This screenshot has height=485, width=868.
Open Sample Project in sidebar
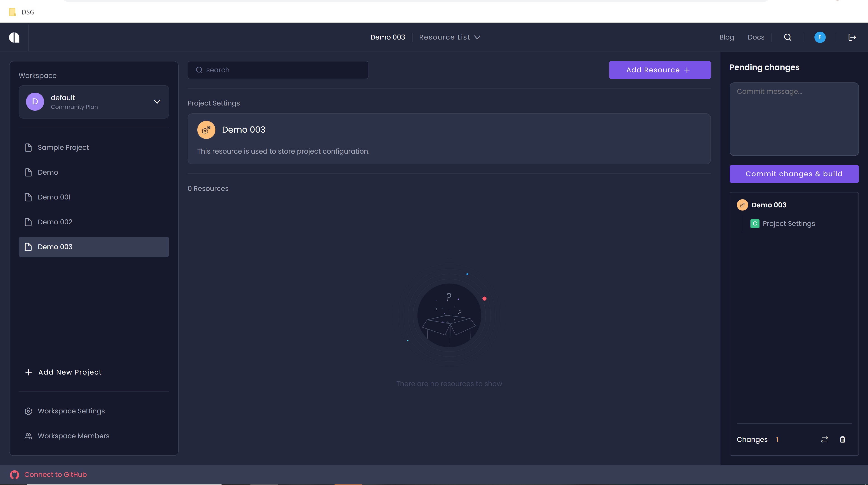click(63, 148)
